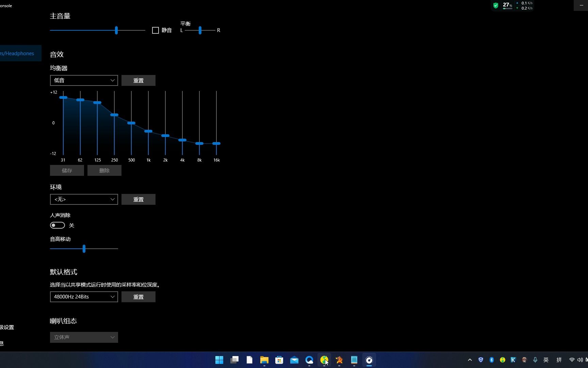Viewport: 588px width, 368px height.
Task: Open the blue notepad taskbar app
Action: click(354, 360)
